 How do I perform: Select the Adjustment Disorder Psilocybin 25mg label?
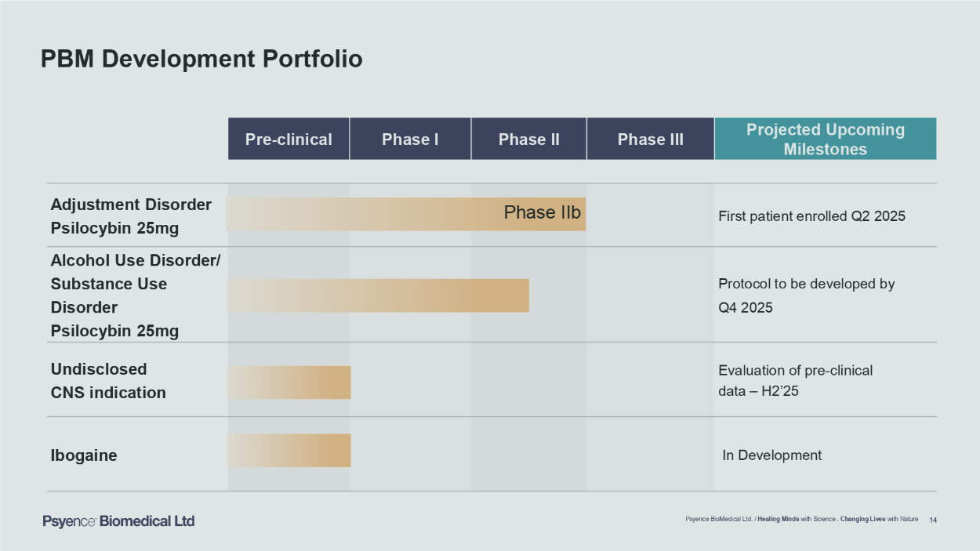pyautogui.click(x=131, y=216)
